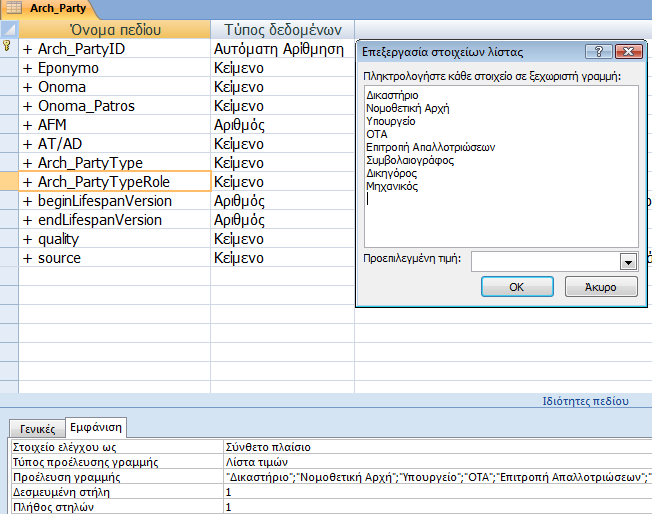Click the help question mark button in dialog
652x514 pixels.
pyautogui.click(x=598, y=52)
